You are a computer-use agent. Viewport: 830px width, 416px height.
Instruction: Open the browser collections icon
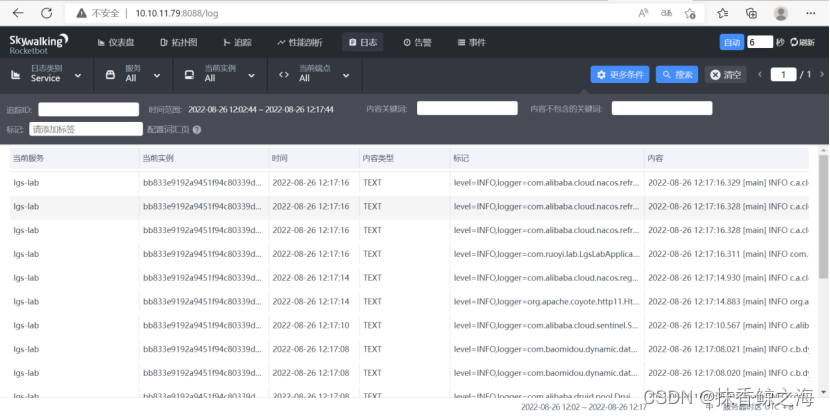click(x=751, y=13)
